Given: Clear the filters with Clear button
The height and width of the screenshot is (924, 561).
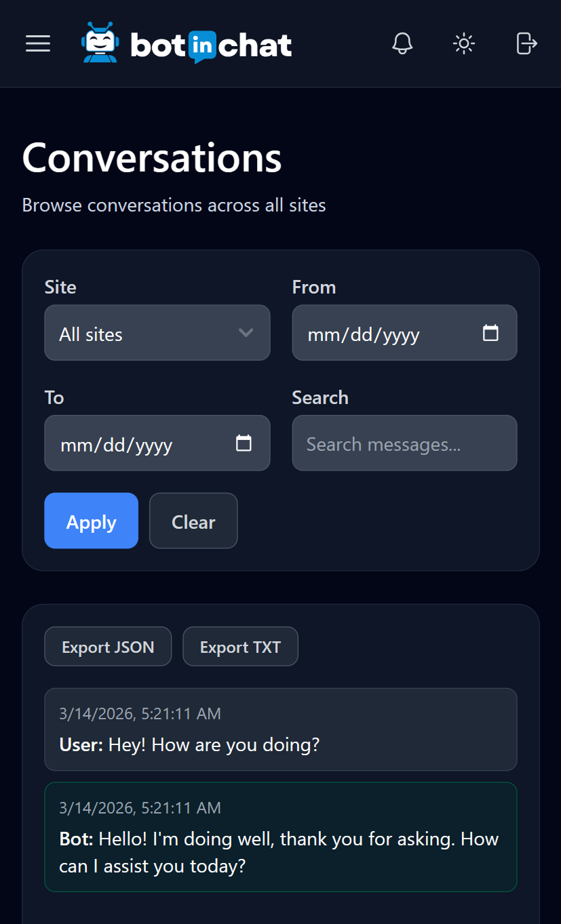Looking at the screenshot, I should [193, 521].
